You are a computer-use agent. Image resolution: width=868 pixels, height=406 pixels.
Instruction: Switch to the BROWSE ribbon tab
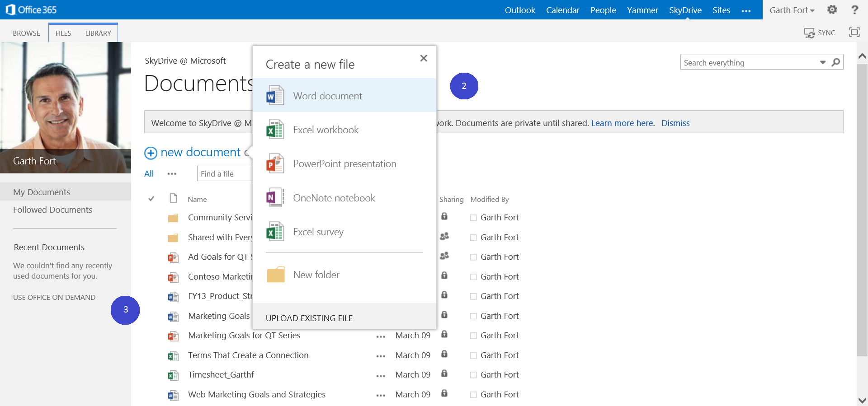26,33
